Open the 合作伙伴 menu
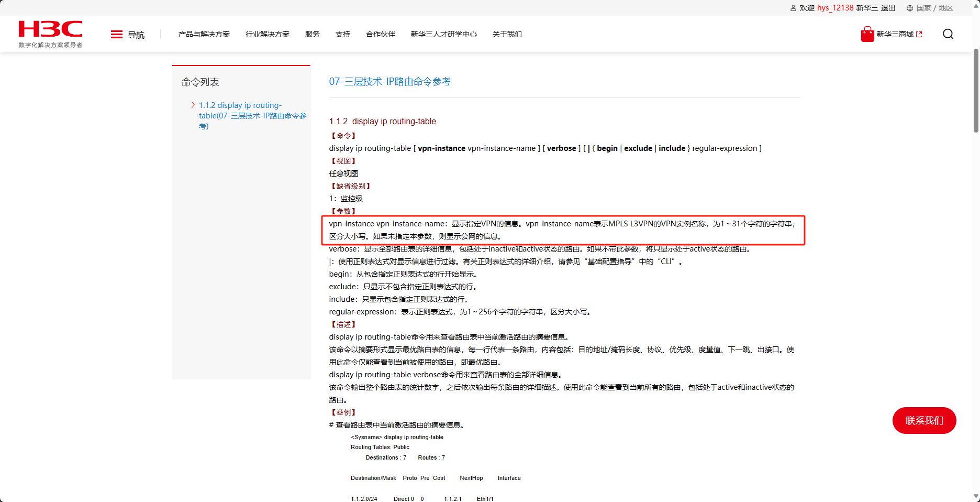Image resolution: width=980 pixels, height=502 pixels. (x=381, y=34)
